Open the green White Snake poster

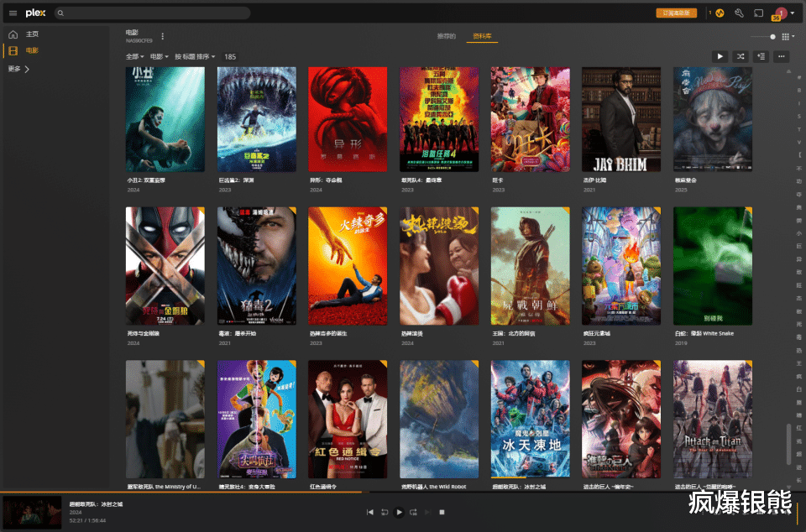[713, 265]
